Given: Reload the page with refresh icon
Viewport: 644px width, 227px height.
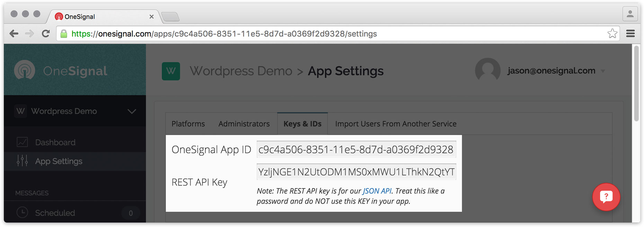Looking at the screenshot, I should click(45, 34).
